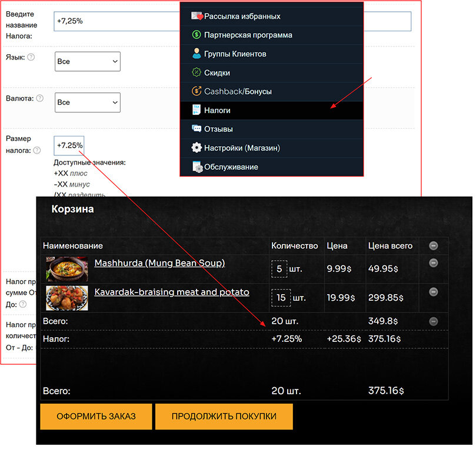Open the Валюта dropdown
Viewport: 476px width, 456px height.
coord(88,102)
